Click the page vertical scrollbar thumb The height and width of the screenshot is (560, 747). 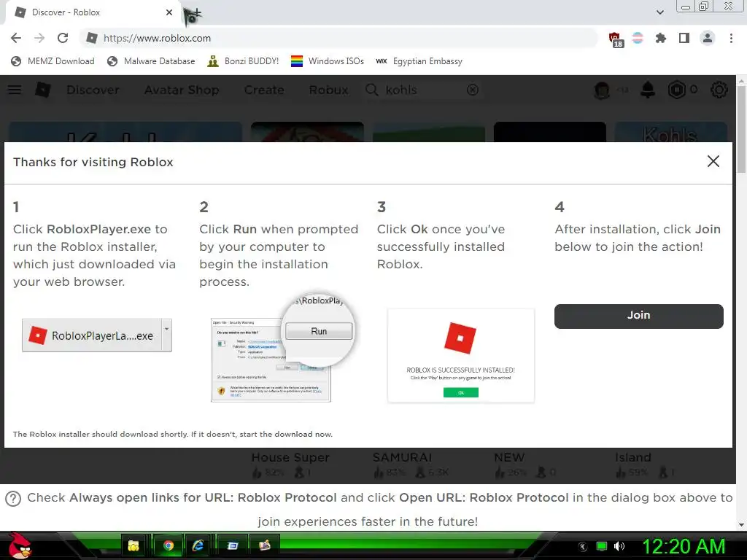coord(741,130)
